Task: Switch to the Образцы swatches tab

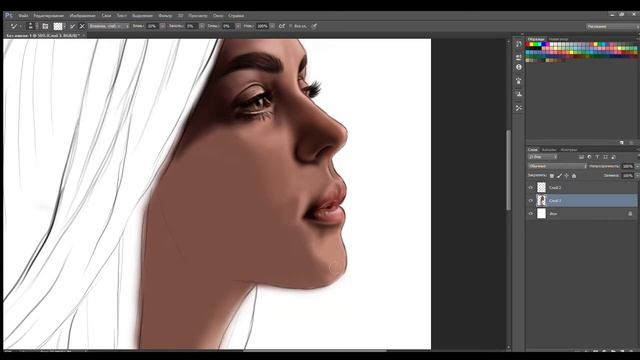Action: (x=536, y=39)
